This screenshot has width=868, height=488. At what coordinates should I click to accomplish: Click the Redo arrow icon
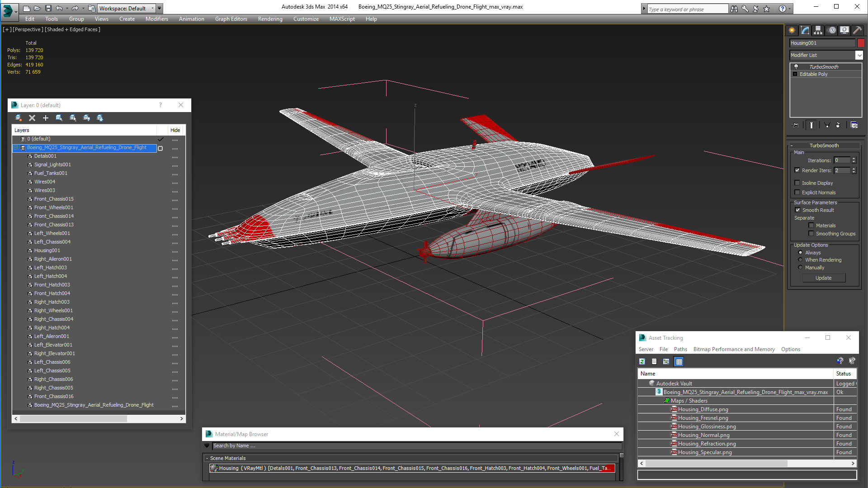point(75,8)
